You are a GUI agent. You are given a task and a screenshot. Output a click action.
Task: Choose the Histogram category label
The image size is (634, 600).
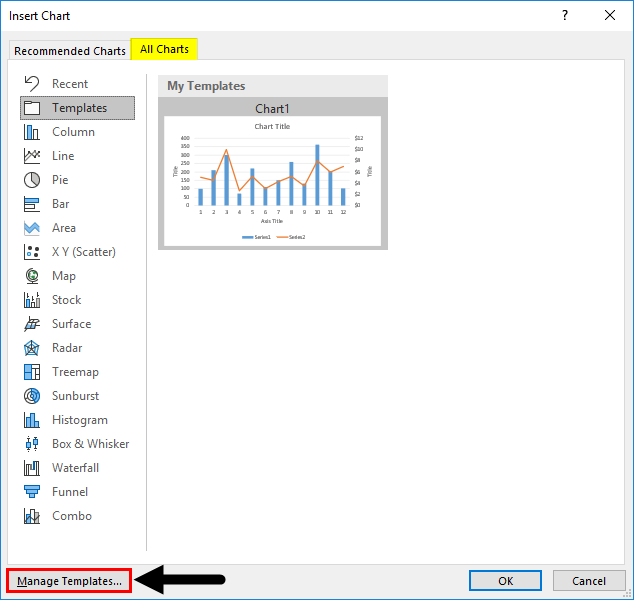coord(80,420)
